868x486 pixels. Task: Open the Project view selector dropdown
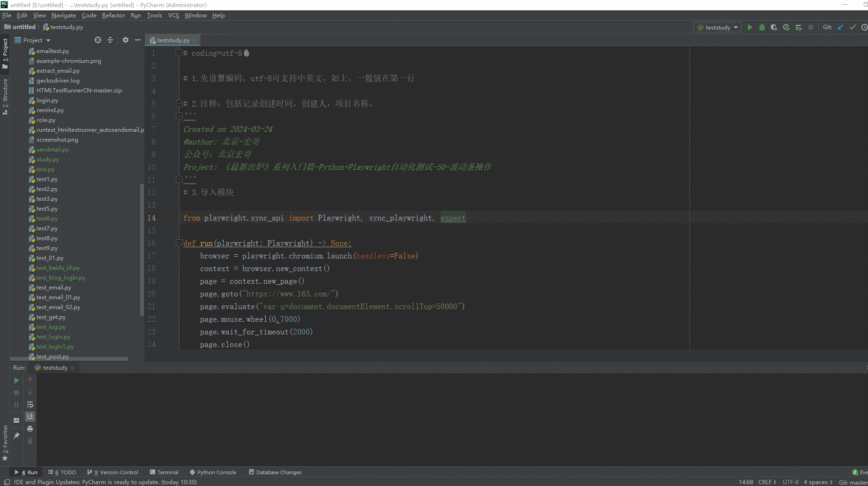[32, 40]
